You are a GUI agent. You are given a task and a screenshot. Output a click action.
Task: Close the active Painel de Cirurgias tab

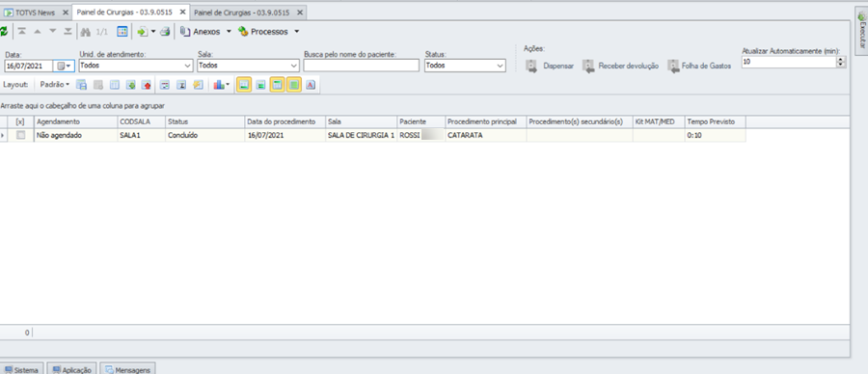182,12
